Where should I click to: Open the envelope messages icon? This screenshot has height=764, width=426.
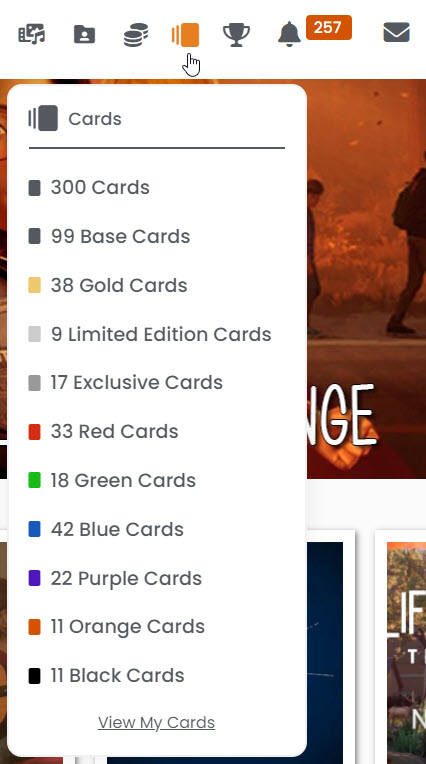[396, 33]
